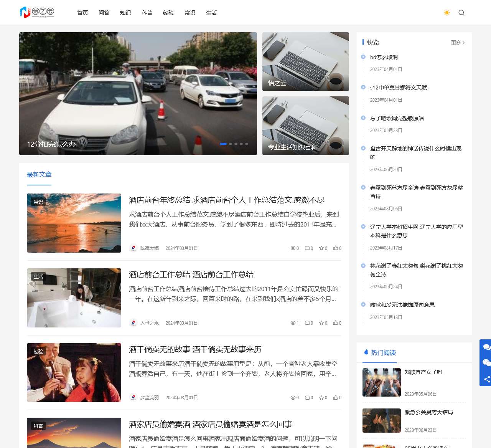Open 盘古开天辟地的神话传说什么时候出现的

(x=416, y=153)
